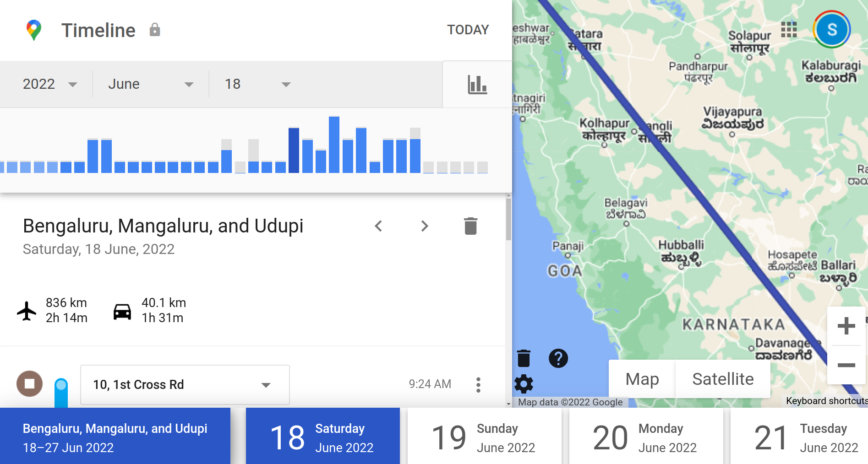The image size is (868, 464).
Task: Go to next day with right chevron
Action: [x=425, y=226]
